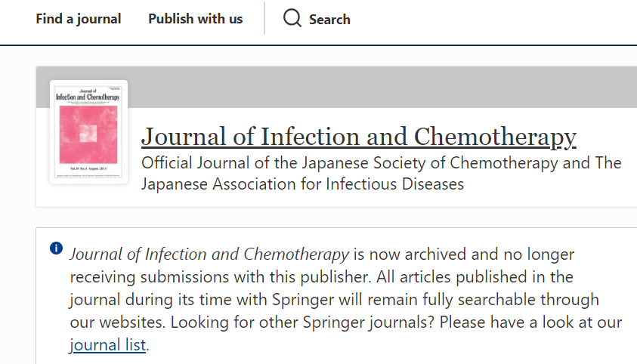Click the masthead title on the cover image

[x=88, y=96]
